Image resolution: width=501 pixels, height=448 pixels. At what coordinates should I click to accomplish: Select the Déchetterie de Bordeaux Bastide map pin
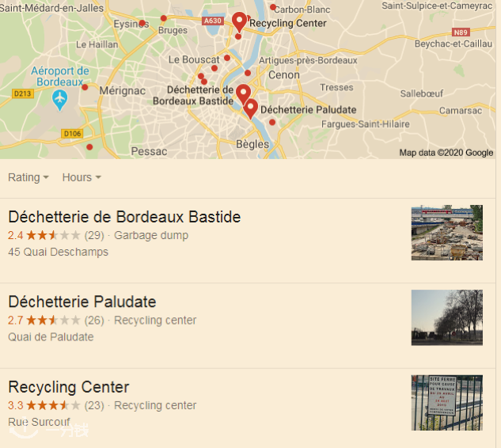pos(243,93)
